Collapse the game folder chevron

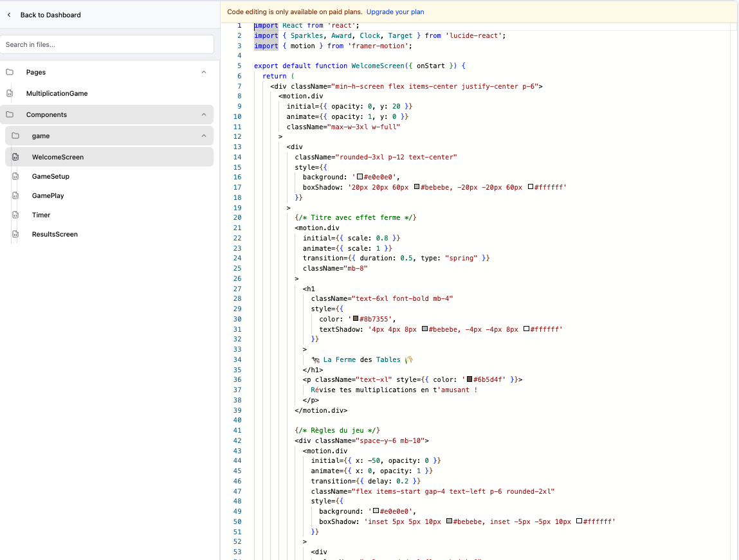[x=204, y=136]
